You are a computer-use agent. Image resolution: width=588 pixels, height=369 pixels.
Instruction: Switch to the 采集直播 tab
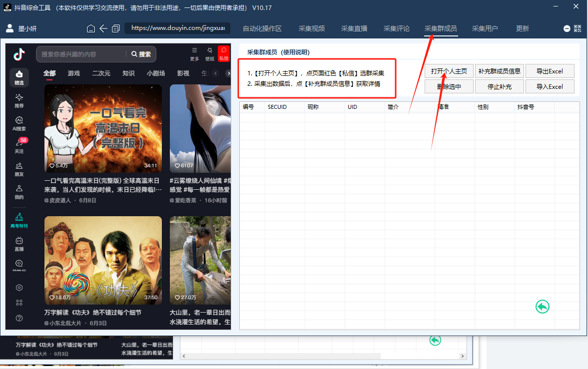pyautogui.click(x=354, y=28)
